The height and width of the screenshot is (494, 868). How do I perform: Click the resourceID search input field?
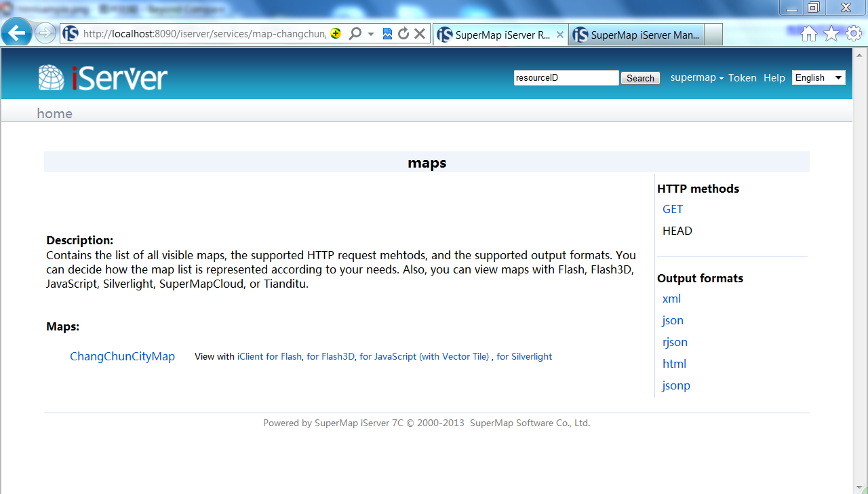tap(566, 78)
